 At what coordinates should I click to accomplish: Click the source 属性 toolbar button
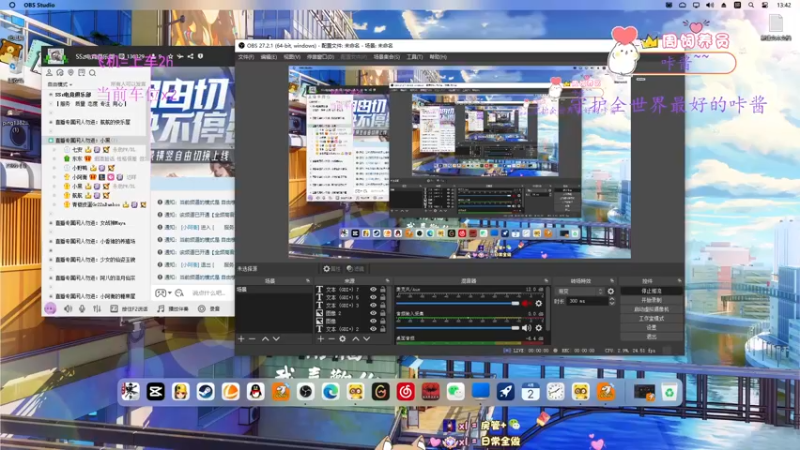331,269
